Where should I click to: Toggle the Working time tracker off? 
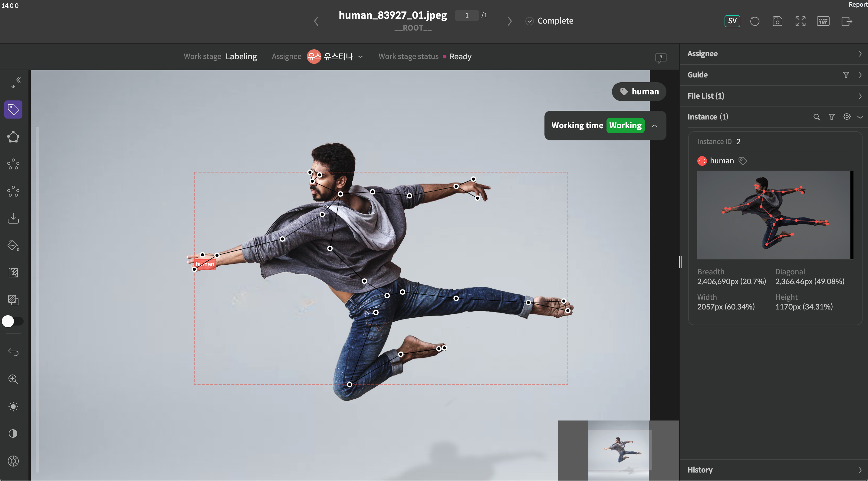(625, 125)
